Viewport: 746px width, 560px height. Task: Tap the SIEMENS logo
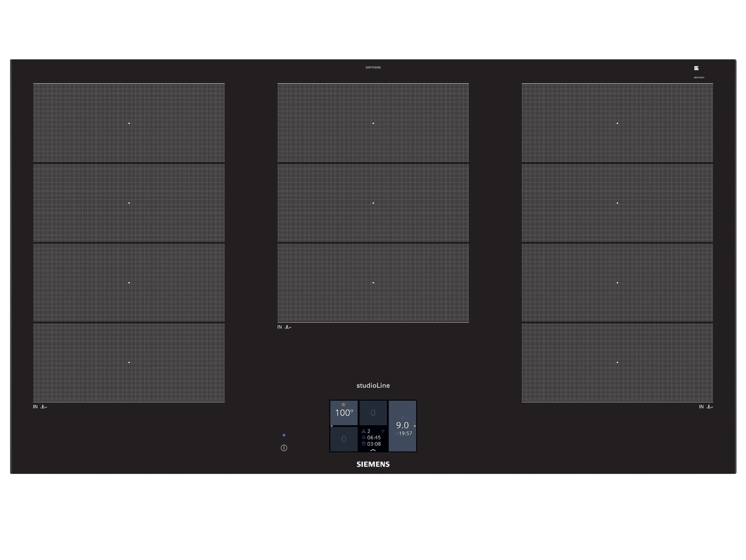tap(373, 464)
